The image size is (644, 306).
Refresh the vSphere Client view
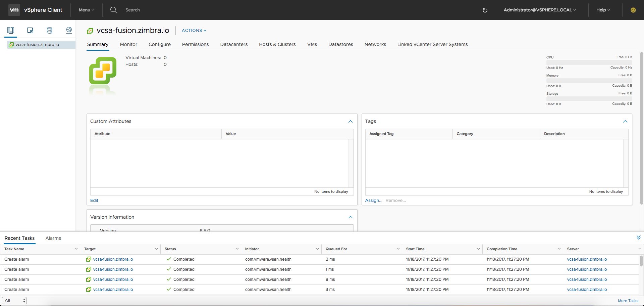(485, 10)
